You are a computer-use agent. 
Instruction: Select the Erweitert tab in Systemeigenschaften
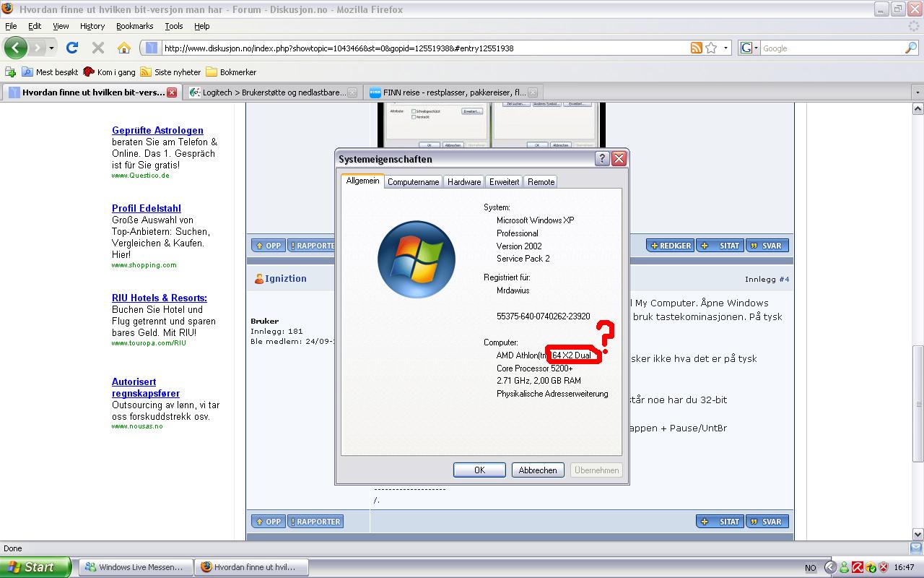(x=504, y=182)
